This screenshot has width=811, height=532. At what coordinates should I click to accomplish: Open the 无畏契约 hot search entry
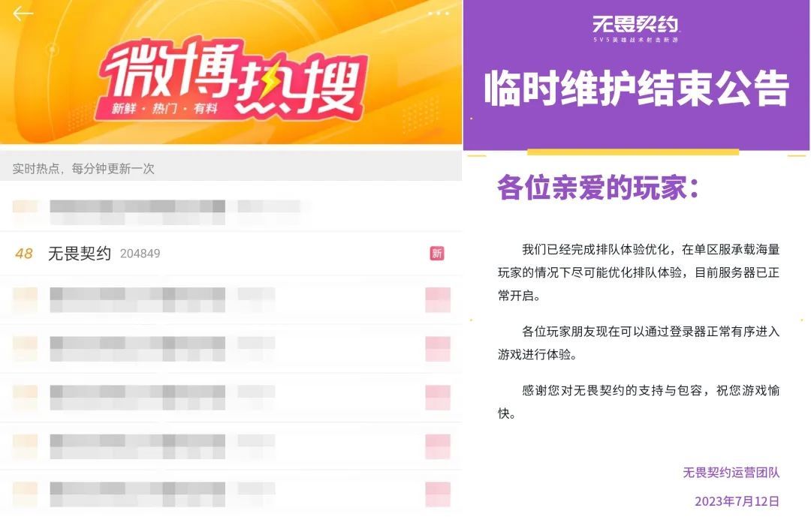coord(80,254)
